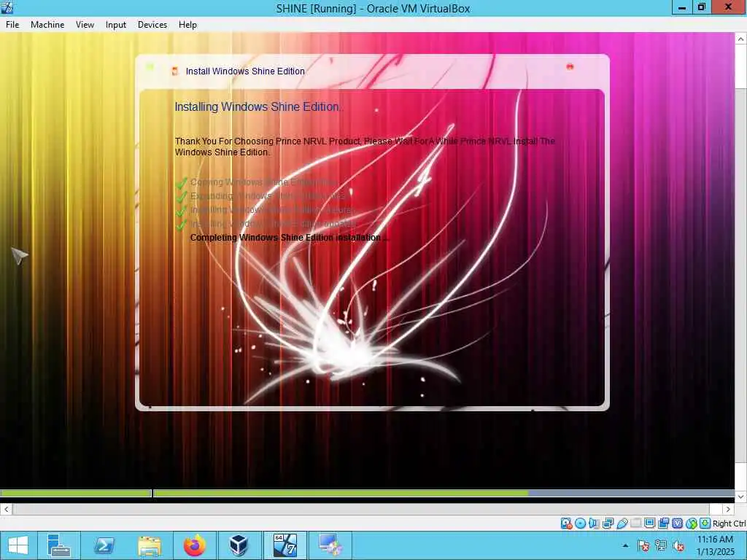Click the horizontal scrollbar left arrow
This screenshot has width=747, height=560.
click(6, 509)
